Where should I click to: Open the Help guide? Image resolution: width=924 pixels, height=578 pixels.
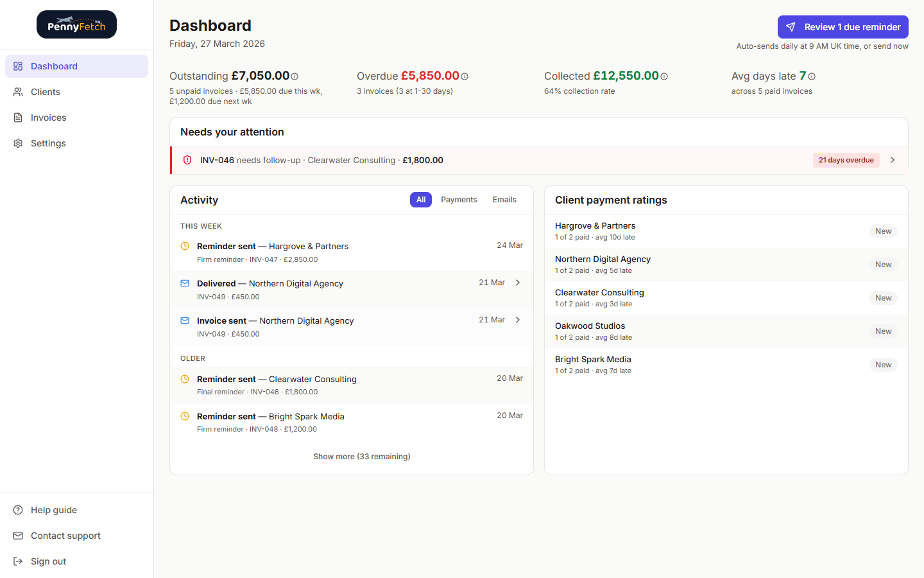[x=54, y=510]
